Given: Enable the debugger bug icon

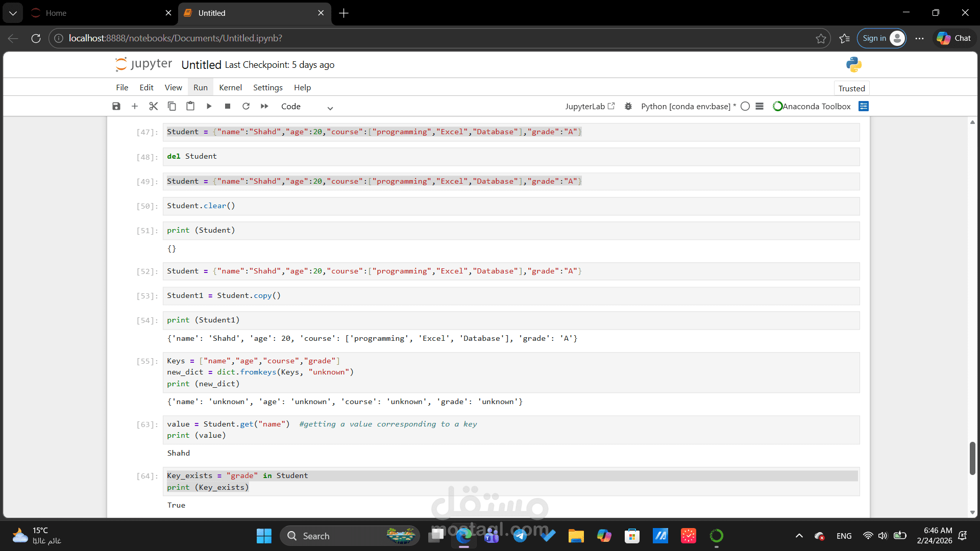Looking at the screenshot, I should pos(628,106).
